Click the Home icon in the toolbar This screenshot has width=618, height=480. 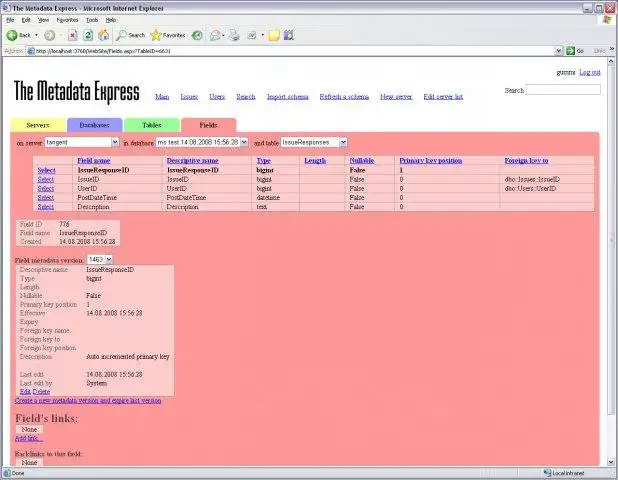103,35
